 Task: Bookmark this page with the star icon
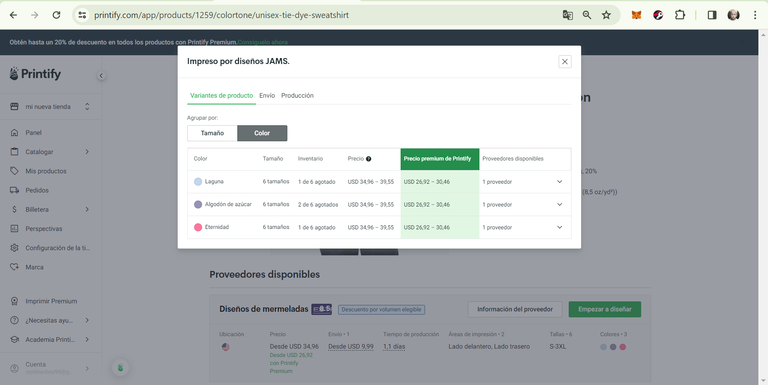pyautogui.click(x=606, y=15)
